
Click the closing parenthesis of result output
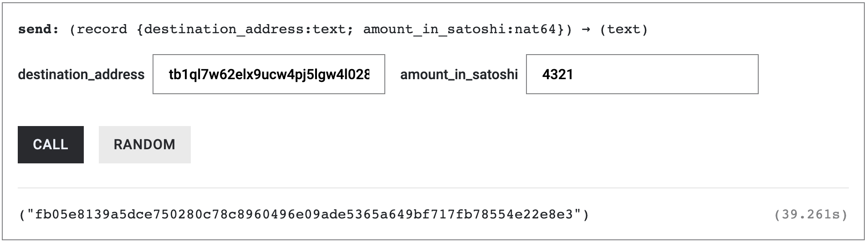[x=586, y=214]
